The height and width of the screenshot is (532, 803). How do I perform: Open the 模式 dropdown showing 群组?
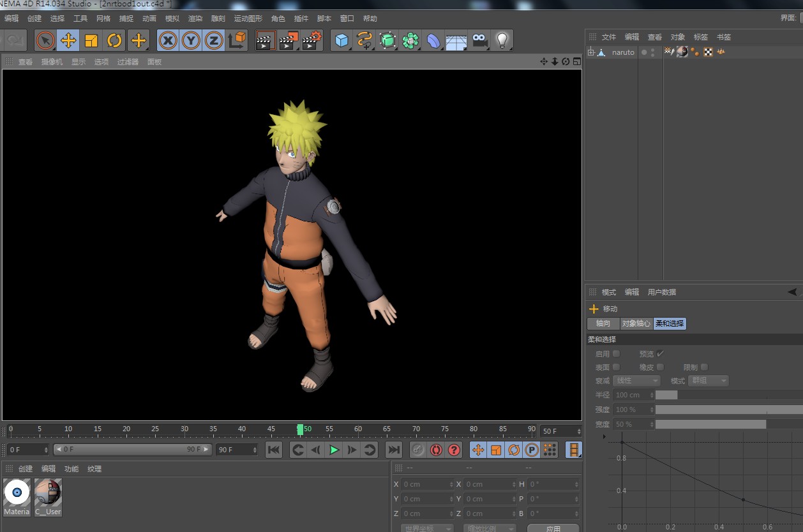point(708,380)
